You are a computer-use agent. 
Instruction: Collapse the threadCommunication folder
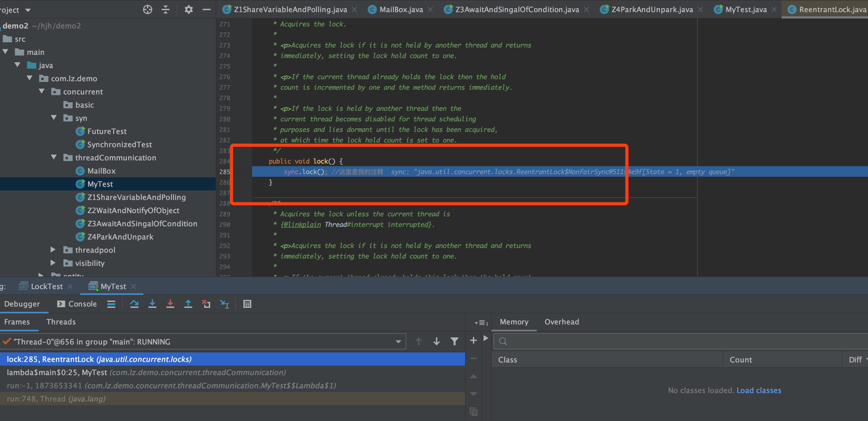point(54,157)
